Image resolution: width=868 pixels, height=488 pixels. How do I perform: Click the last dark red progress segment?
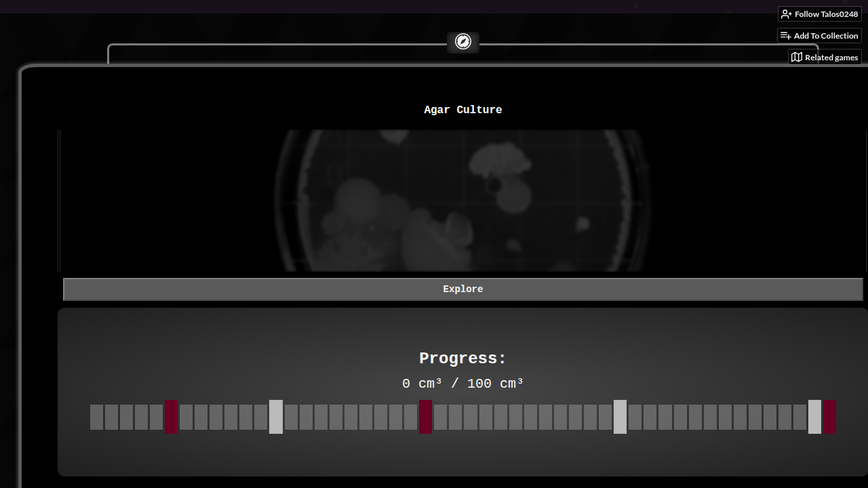tap(829, 417)
